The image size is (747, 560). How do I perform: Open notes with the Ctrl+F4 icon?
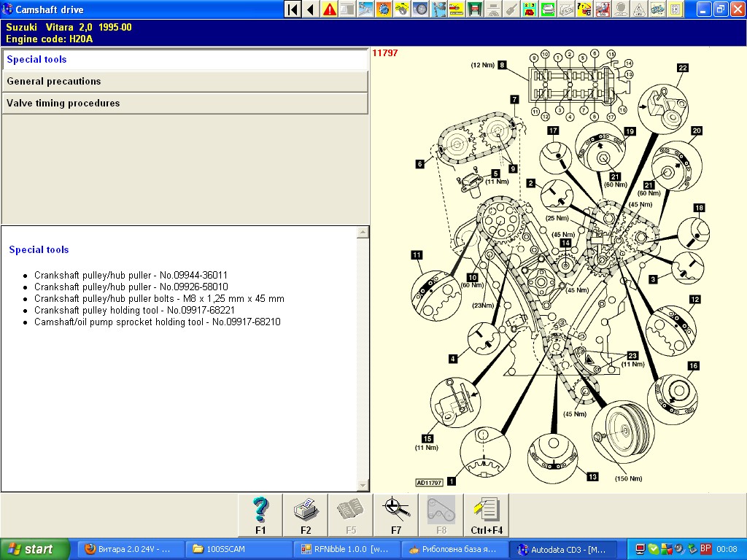[485, 515]
